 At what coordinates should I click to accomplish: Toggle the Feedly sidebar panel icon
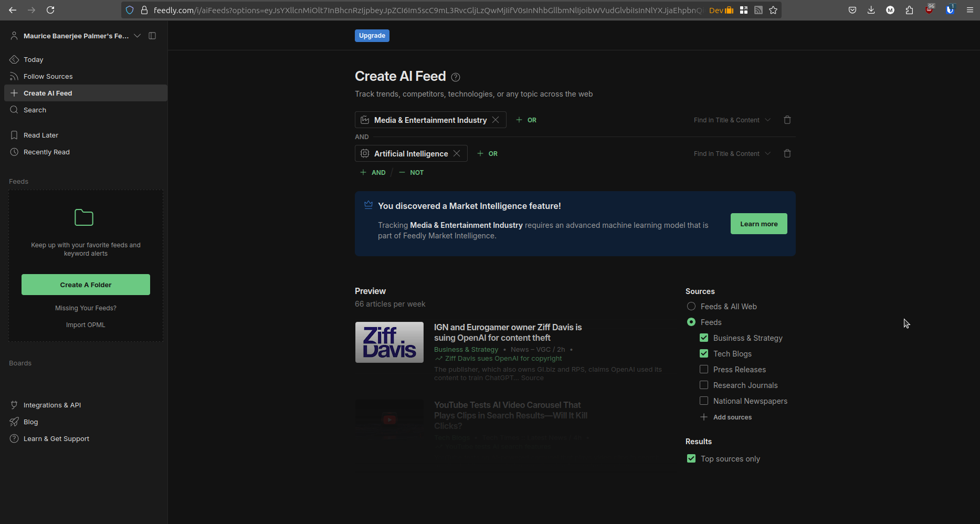click(152, 36)
